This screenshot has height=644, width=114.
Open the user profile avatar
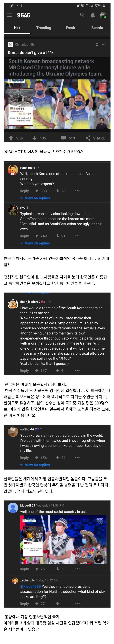(x=103, y=15)
